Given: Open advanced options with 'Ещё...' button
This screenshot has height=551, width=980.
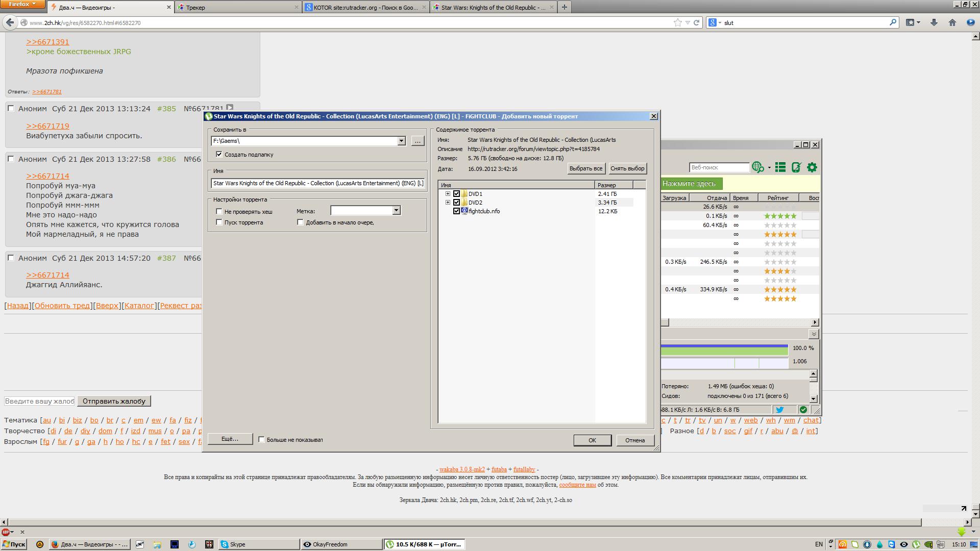Looking at the screenshot, I should point(230,439).
